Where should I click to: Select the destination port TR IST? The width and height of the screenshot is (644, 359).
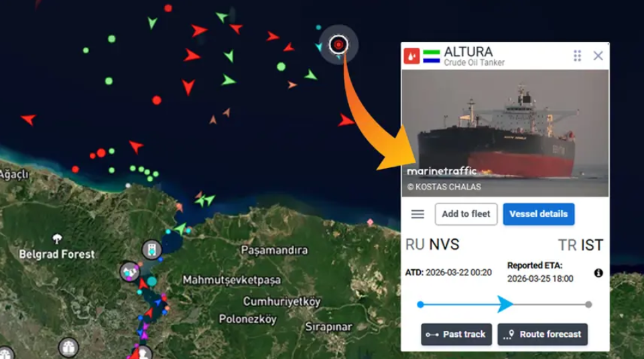click(x=580, y=245)
